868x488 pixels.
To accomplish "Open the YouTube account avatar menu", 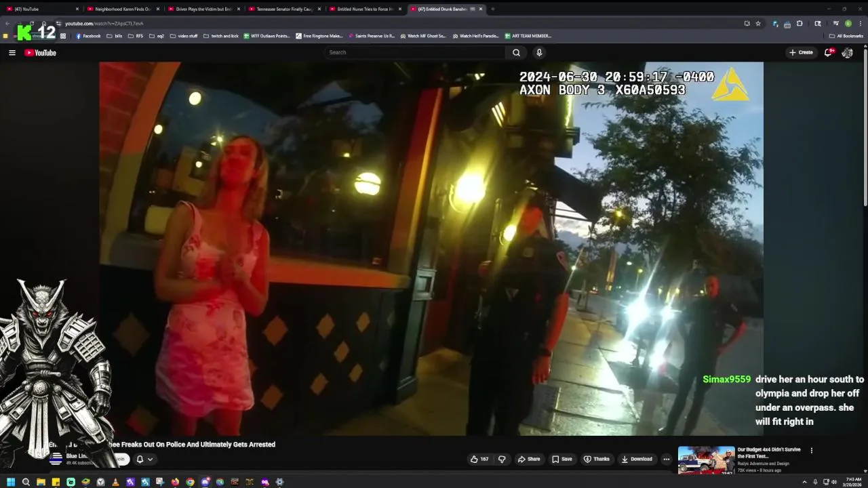I will 847,52.
